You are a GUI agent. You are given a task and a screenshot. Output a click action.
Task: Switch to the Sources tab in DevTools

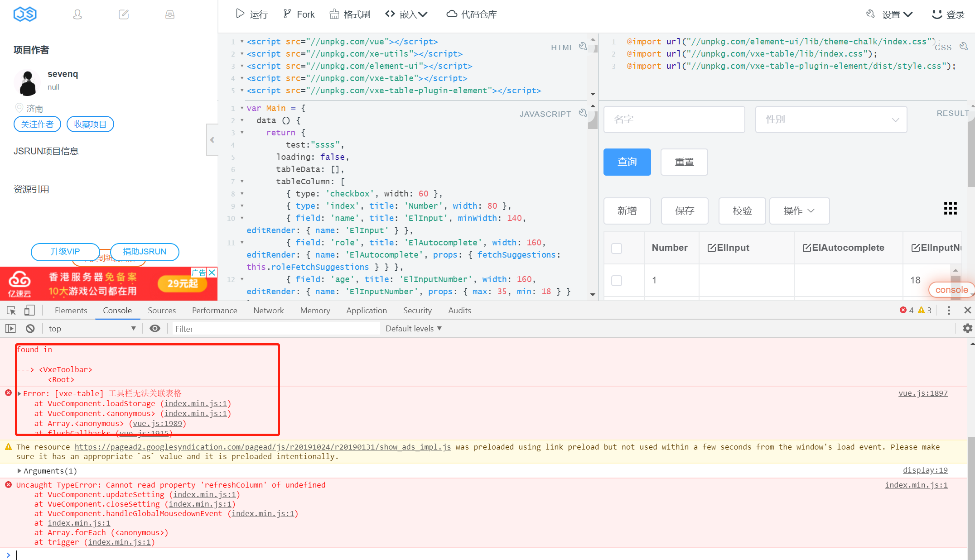[x=161, y=311]
